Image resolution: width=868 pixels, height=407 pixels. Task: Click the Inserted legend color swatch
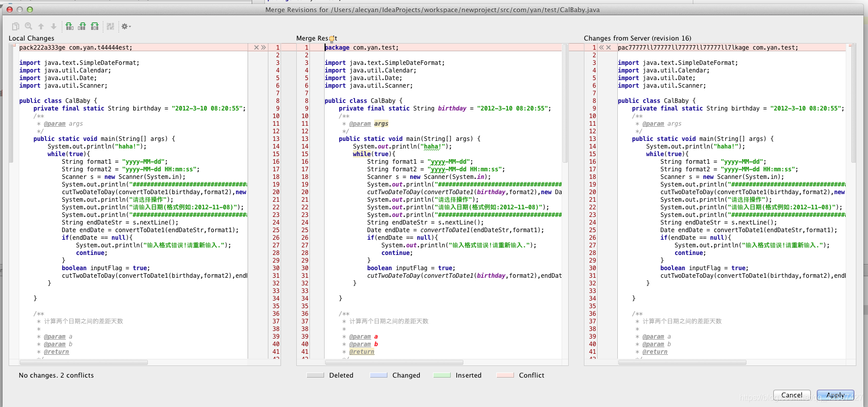pos(442,376)
